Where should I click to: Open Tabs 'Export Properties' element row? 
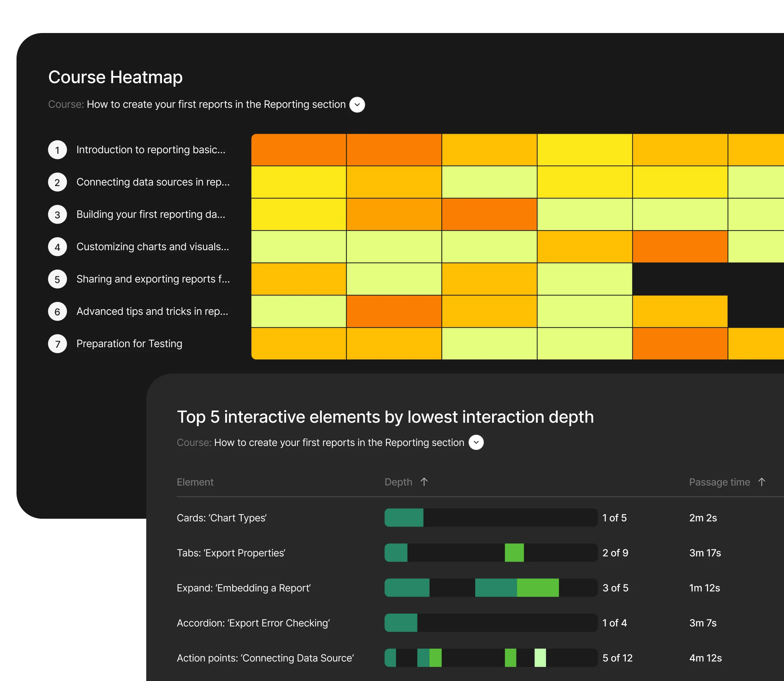[x=231, y=553]
